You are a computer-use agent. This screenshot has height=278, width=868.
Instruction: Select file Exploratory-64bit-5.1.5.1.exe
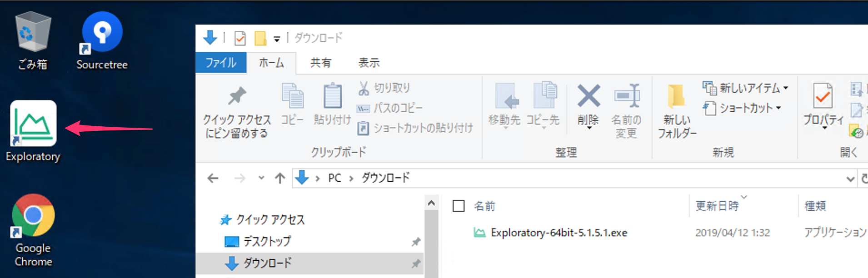pyautogui.click(x=559, y=233)
